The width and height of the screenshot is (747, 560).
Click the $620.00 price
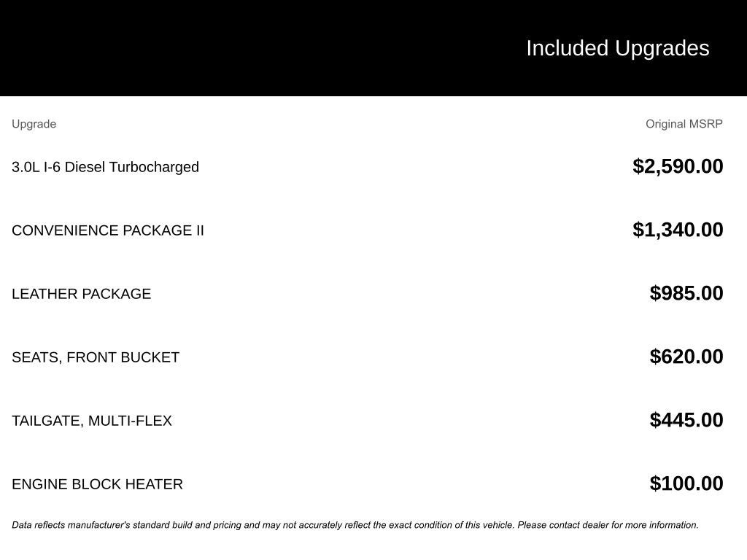[686, 357]
